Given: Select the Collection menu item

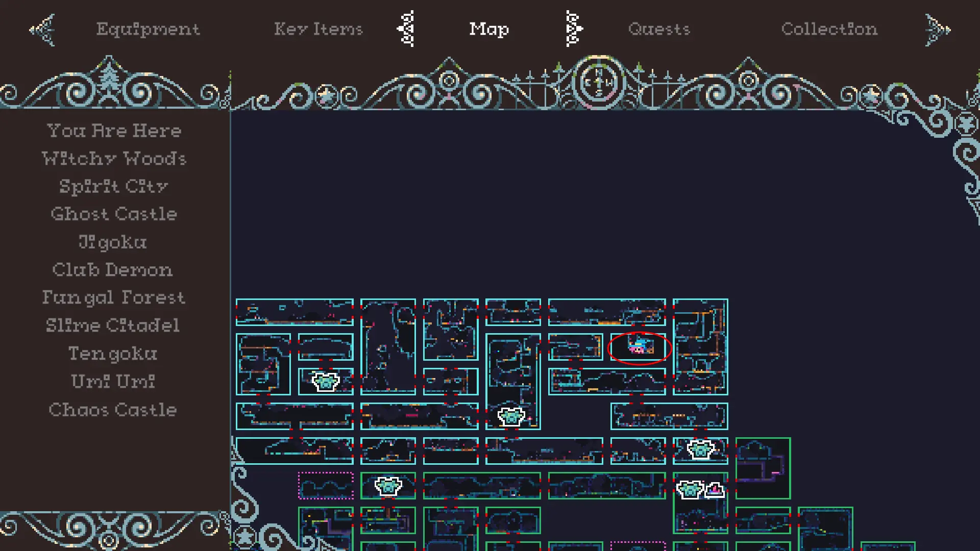Looking at the screenshot, I should (x=829, y=29).
